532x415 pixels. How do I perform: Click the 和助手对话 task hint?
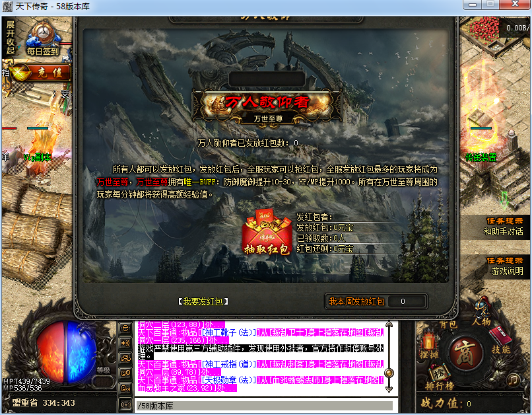pos(503,231)
